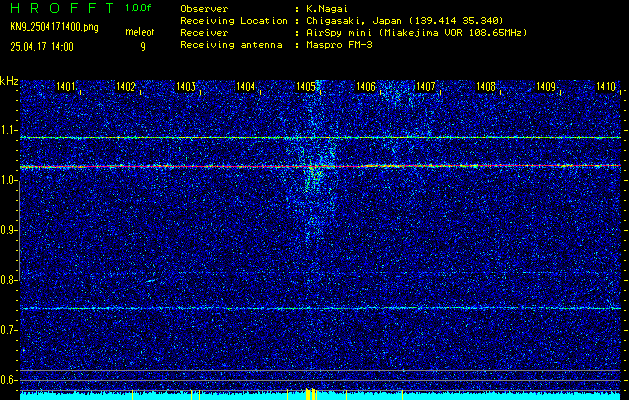Click the Observer label
This screenshot has width=629, height=400.
pyautogui.click(x=204, y=8)
